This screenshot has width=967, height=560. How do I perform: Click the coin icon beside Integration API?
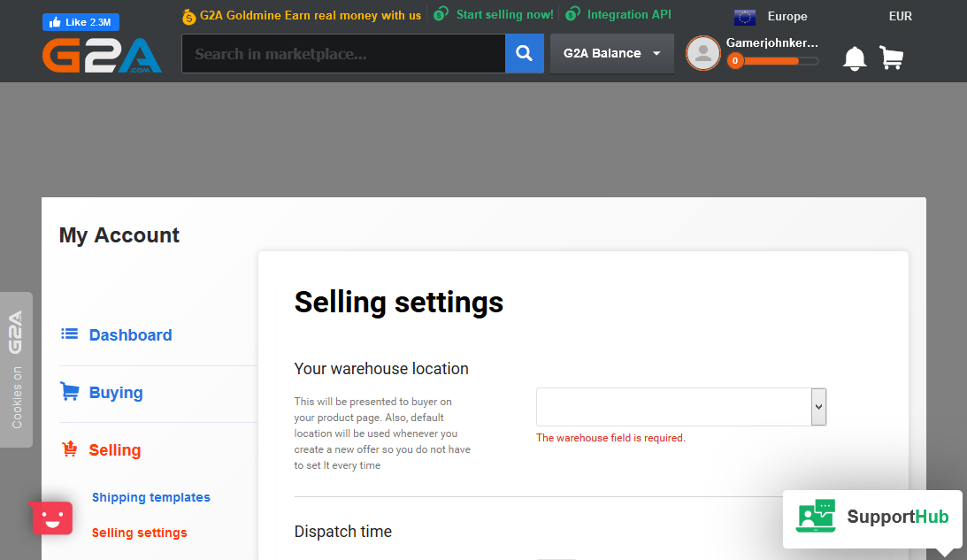(573, 13)
